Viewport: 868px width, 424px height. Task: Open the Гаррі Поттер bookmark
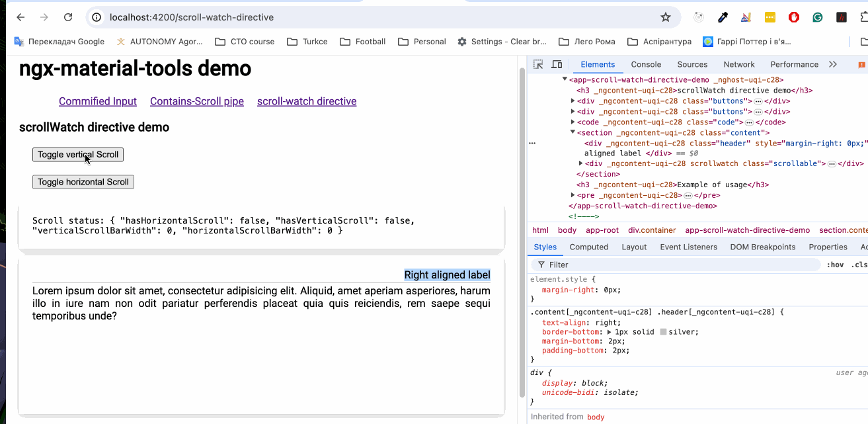tap(747, 41)
